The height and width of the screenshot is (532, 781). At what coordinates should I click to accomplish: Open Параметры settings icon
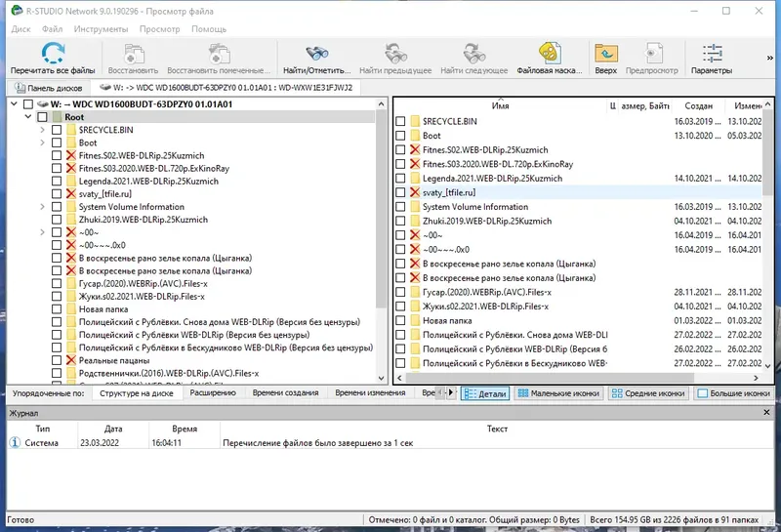(712, 54)
